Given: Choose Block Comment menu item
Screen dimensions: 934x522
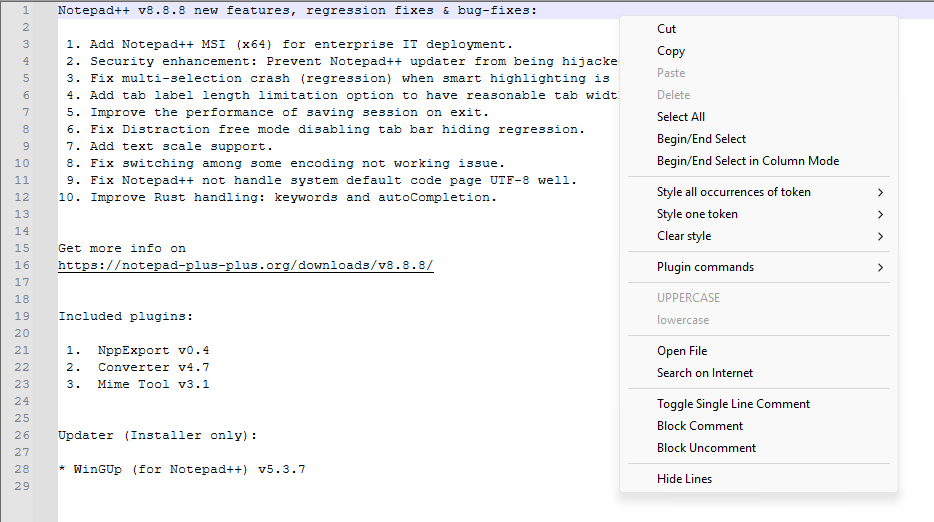Looking at the screenshot, I should [700, 426].
